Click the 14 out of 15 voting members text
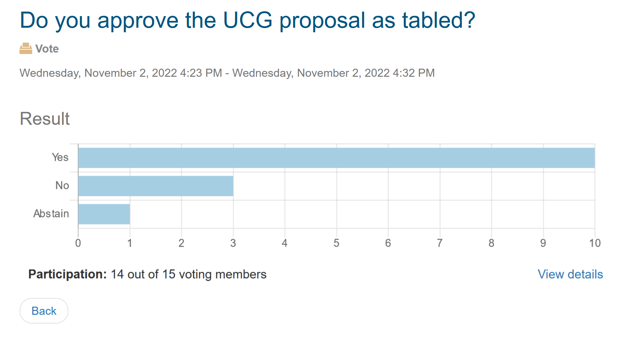This screenshot has height=337, width=644. pyautogui.click(x=189, y=274)
